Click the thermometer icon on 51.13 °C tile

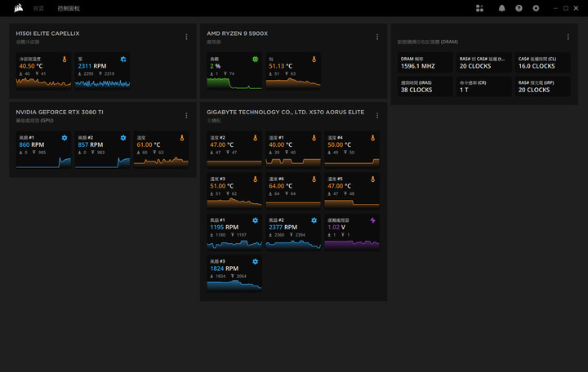314,60
